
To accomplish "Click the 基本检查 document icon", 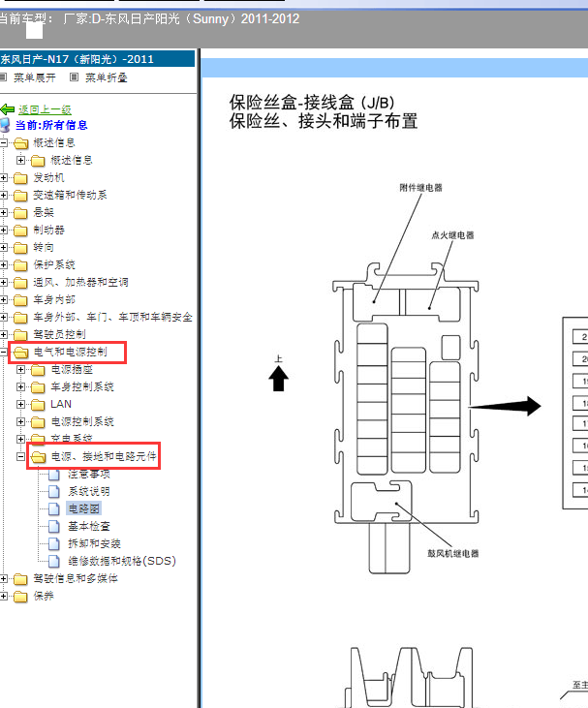I will click(53, 526).
